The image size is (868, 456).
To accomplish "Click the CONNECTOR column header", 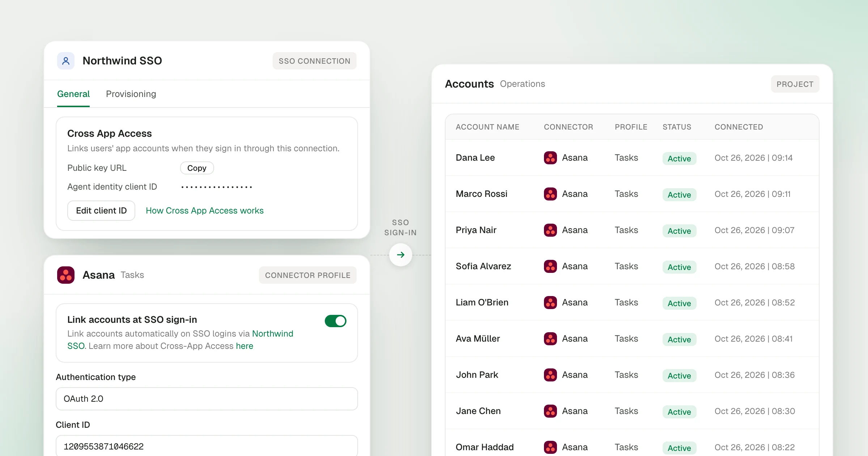I will pyautogui.click(x=569, y=127).
